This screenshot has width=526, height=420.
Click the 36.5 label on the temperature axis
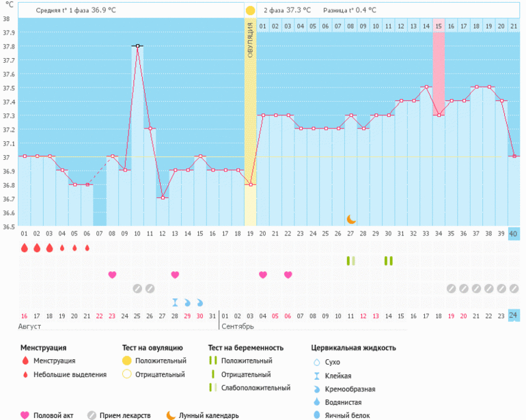pos(9,227)
